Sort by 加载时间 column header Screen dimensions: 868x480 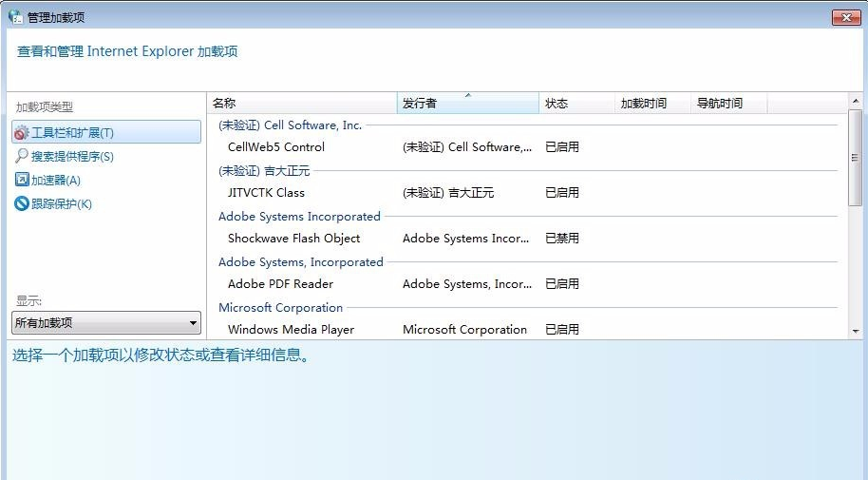point(652,103)
